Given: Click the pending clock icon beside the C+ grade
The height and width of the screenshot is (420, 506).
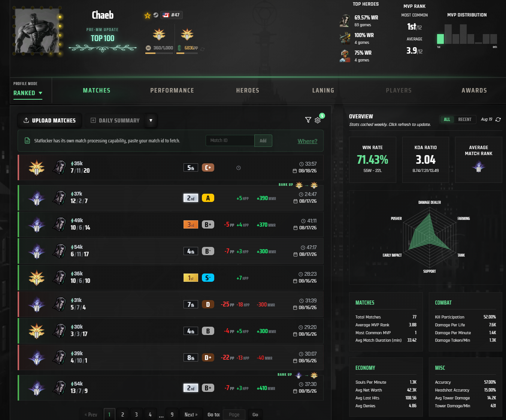Looking at the screenshot, I should (239, 168).
